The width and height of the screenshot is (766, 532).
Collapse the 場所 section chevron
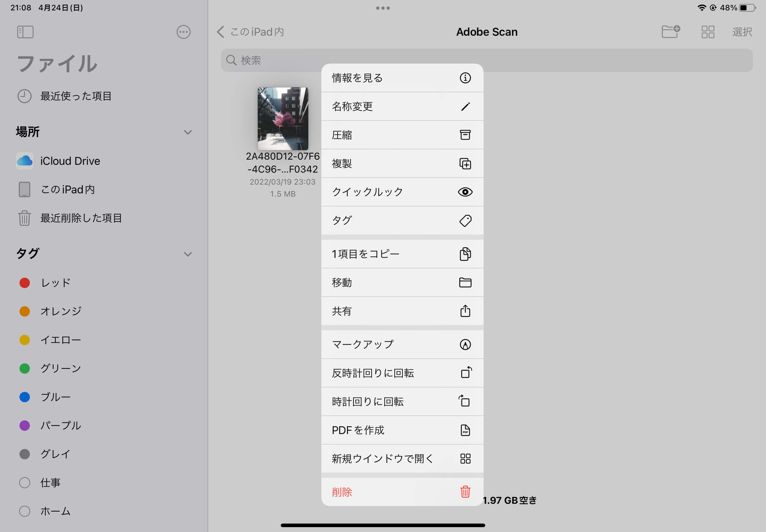pyautogui.click(x=188, y=132)
